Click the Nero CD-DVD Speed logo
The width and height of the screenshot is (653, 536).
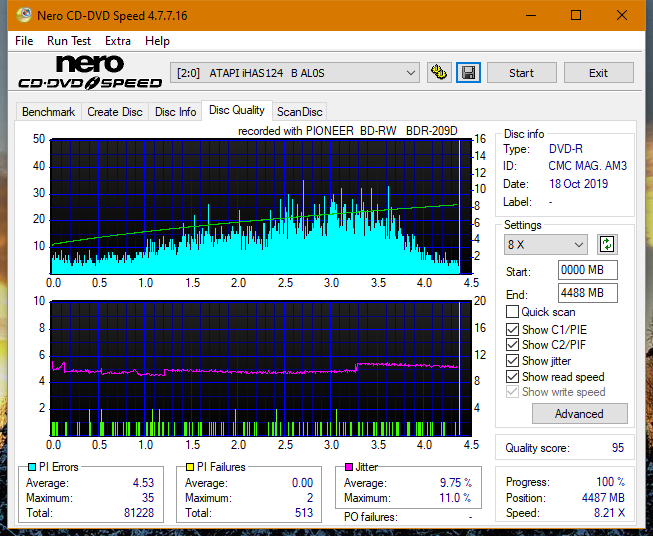[90, 72]
